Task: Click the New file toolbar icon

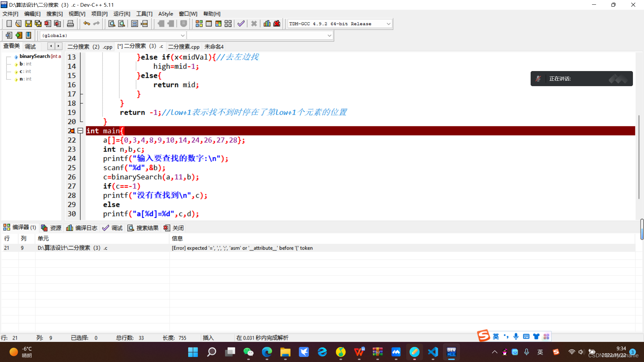Action: 9,23
